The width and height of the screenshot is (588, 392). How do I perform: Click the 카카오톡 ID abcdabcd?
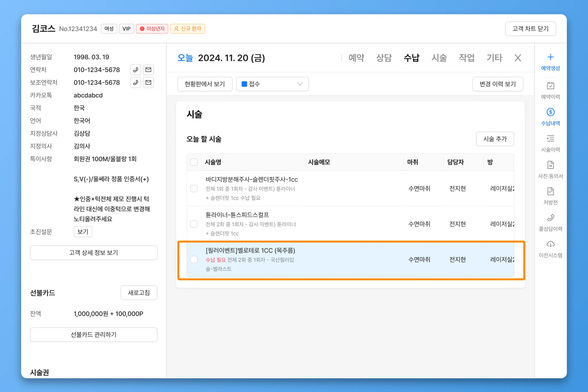coord(88,95)
